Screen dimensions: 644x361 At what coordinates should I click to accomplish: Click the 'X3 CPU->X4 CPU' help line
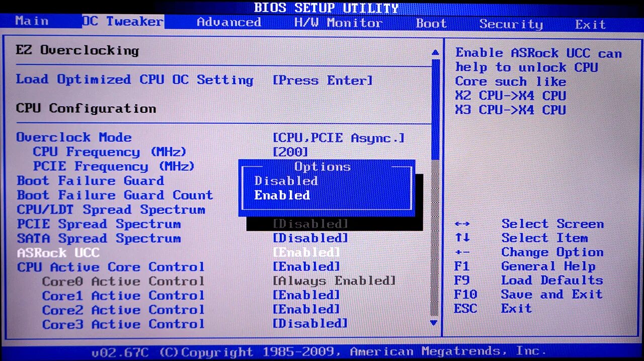pos(511,109)
